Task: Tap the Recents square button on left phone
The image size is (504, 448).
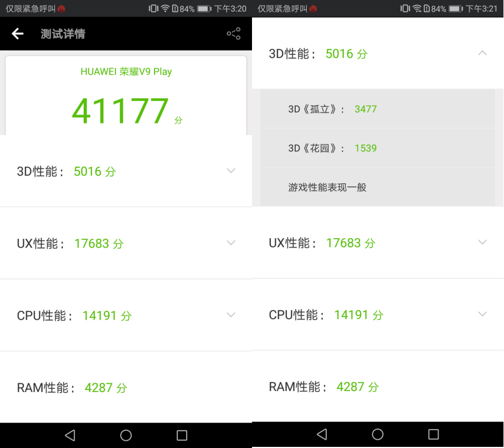Action: pos(182,435)
